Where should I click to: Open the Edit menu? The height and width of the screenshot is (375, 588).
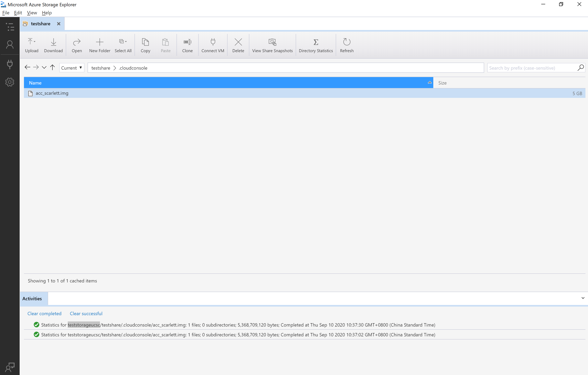coord(18,13)
